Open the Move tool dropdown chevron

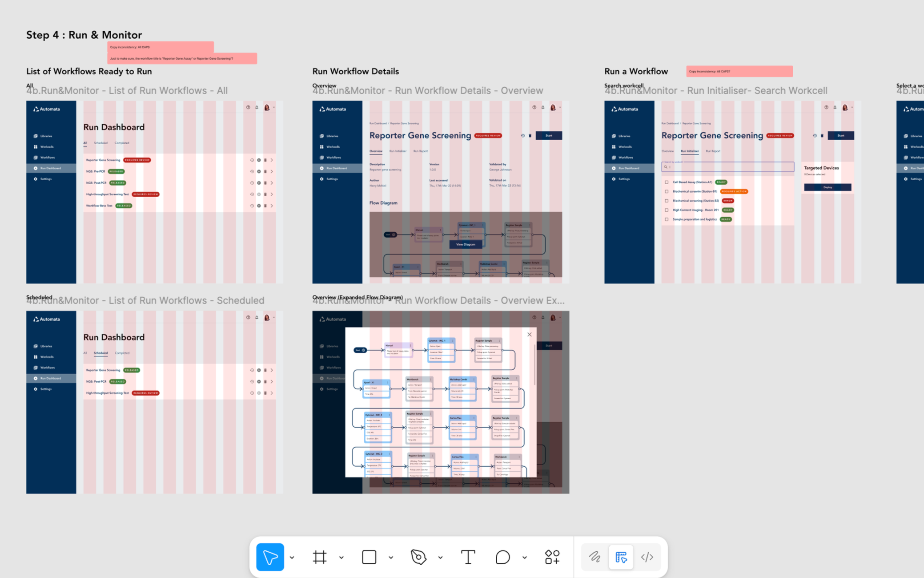pyautogui.click(x=292, y=557)
